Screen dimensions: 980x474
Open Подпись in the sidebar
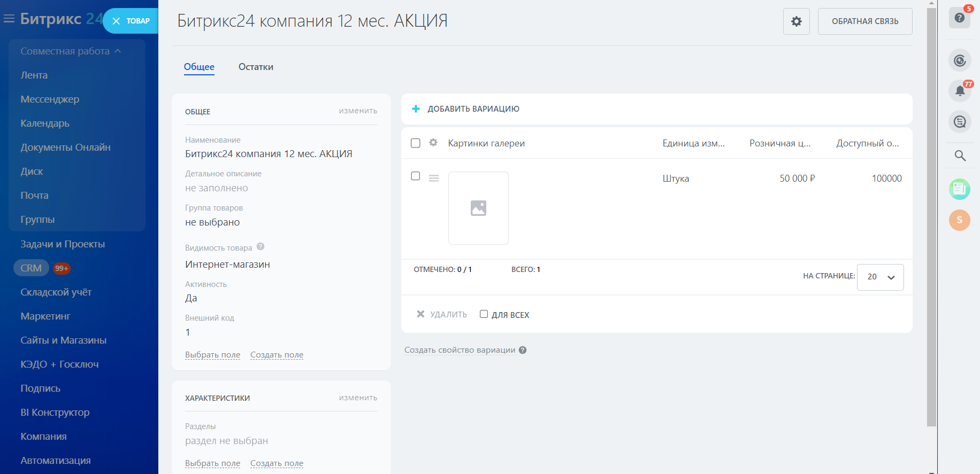point(40,388)
